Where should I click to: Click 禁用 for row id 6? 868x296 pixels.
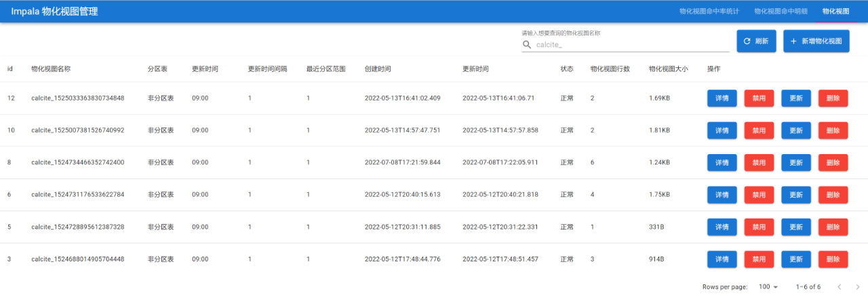759,195
